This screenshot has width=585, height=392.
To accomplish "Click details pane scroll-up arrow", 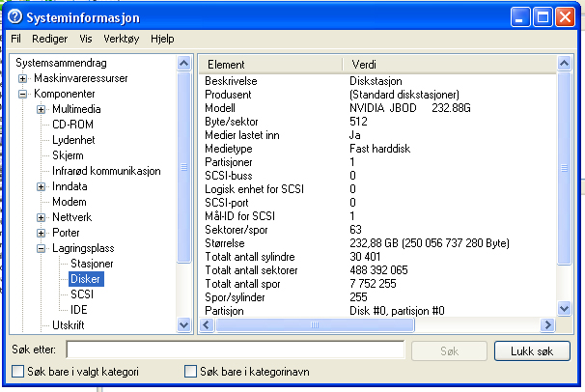I will tap(564, 64).
